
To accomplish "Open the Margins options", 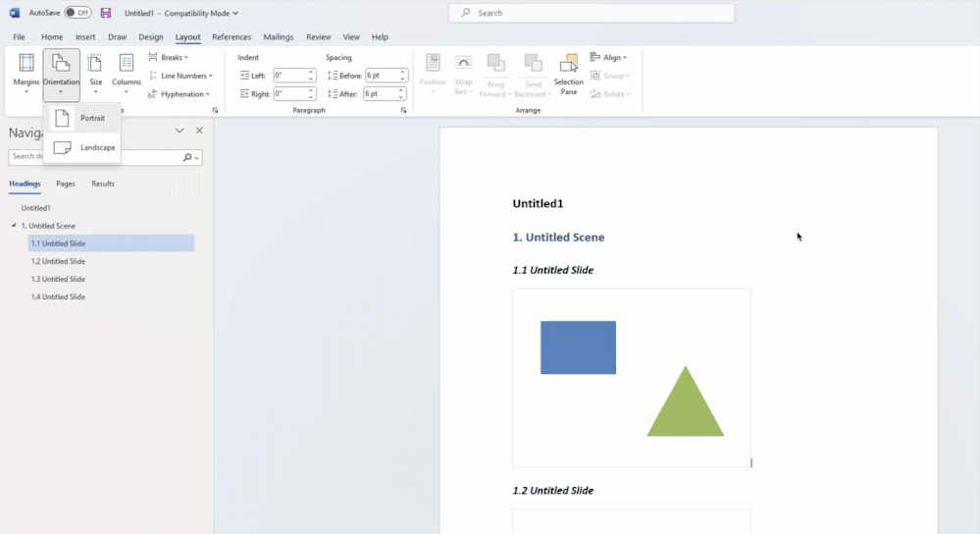I will 26,74.
